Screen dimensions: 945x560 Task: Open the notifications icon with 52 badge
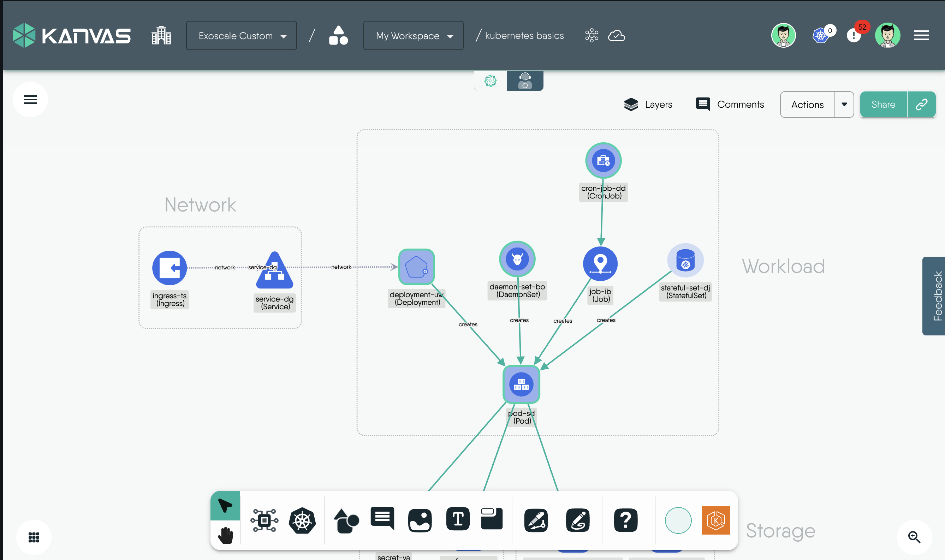pos(854,35)
